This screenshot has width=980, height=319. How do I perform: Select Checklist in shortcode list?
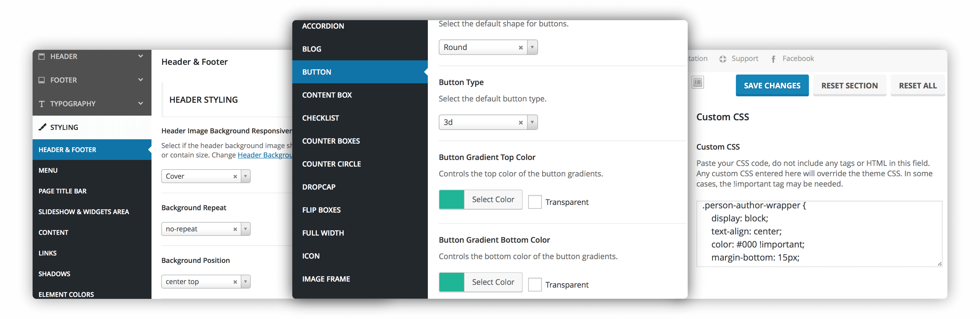[x=360, y=118]
